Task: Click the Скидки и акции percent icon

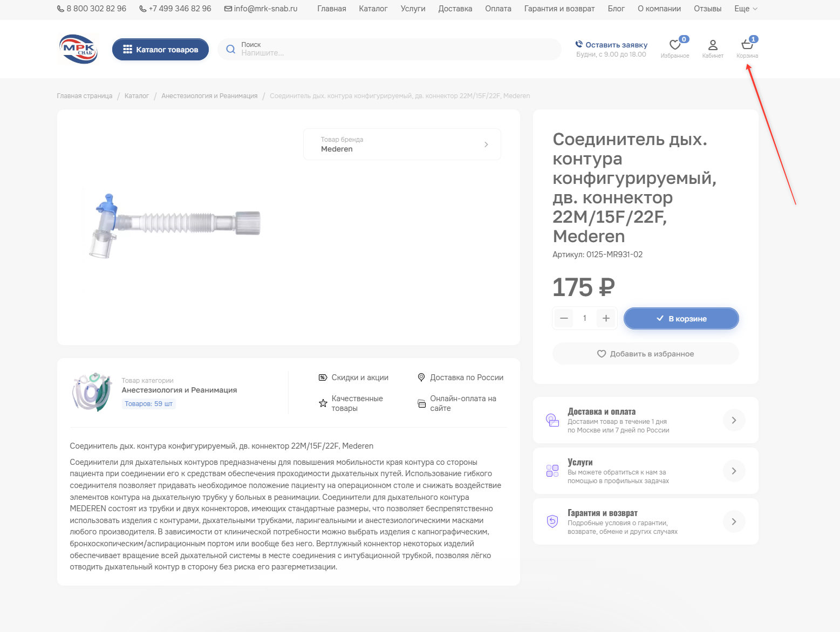Action: (x=323, y=377)
